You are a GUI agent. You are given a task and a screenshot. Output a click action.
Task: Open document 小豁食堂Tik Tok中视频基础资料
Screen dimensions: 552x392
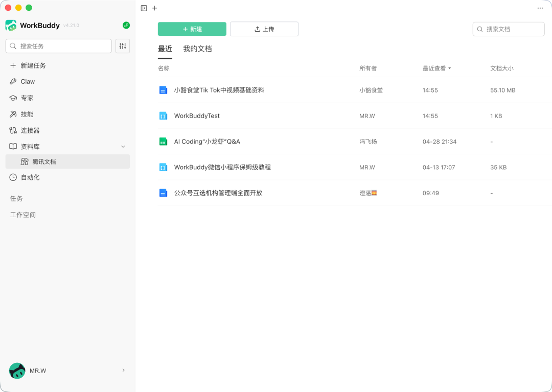pyautogui.click(x=219, y=90)
